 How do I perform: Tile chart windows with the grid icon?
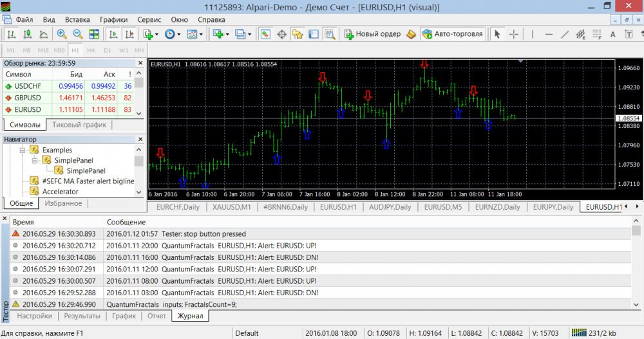tap(94, 34)
